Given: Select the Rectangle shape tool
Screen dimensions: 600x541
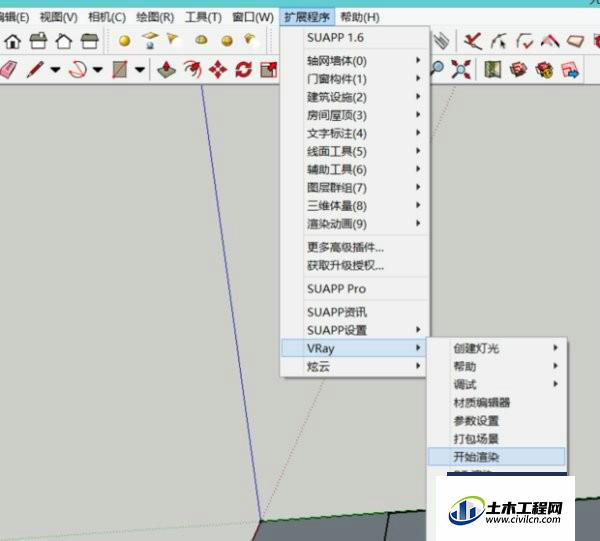Looking at the screenshot, I should [x=119, y=70].
